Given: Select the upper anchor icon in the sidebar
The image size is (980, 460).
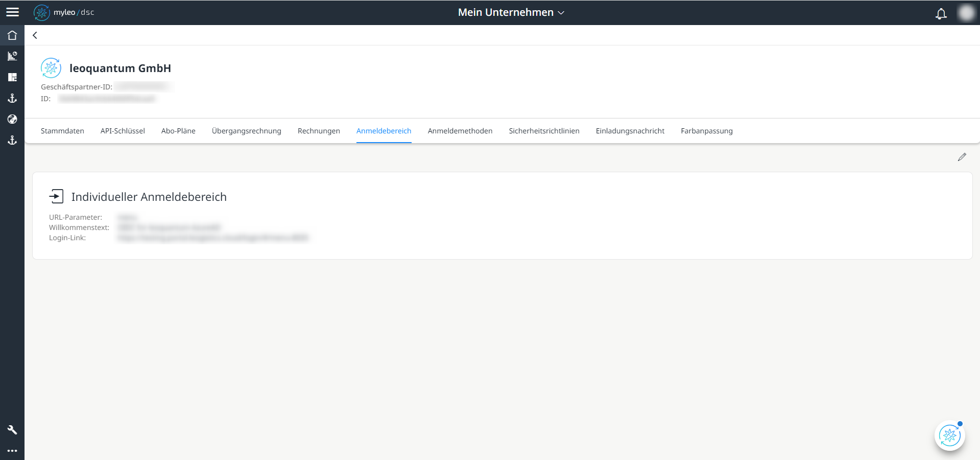Looking at the screenshot, I should coord(12,98).
